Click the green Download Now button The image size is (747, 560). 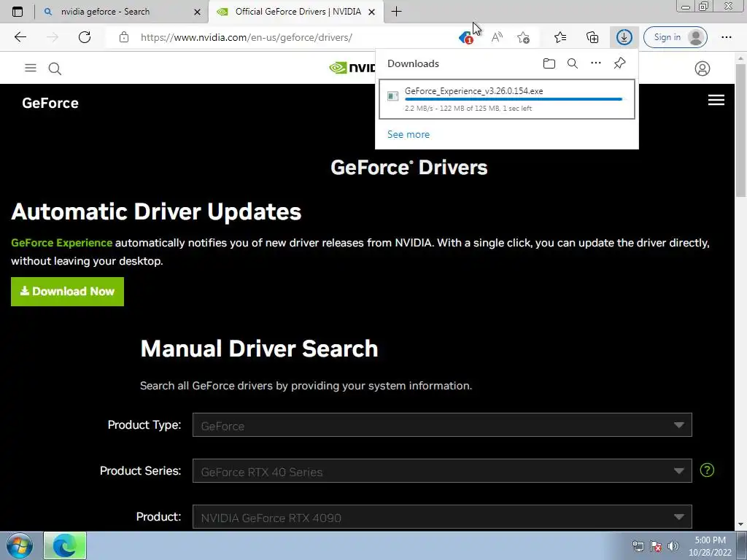coord(67,292)
